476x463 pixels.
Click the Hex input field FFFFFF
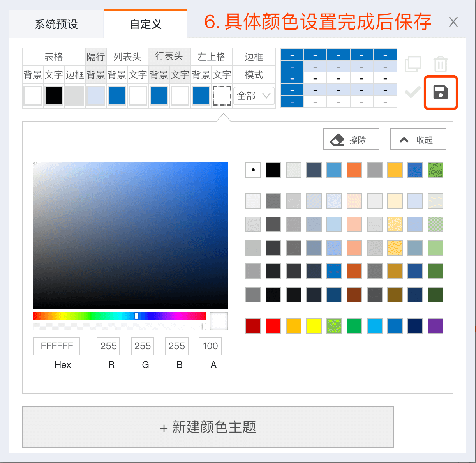pos(57,346)
